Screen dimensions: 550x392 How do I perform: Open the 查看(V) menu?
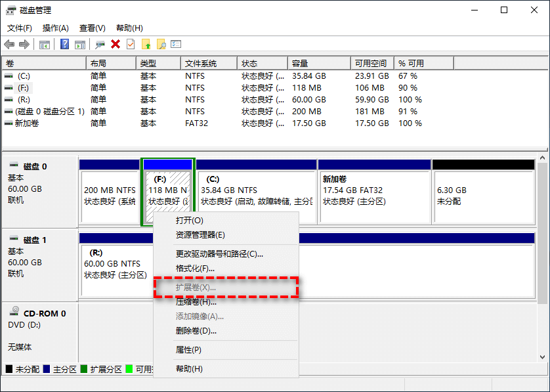pyautogui.click(x=92, y=28)
